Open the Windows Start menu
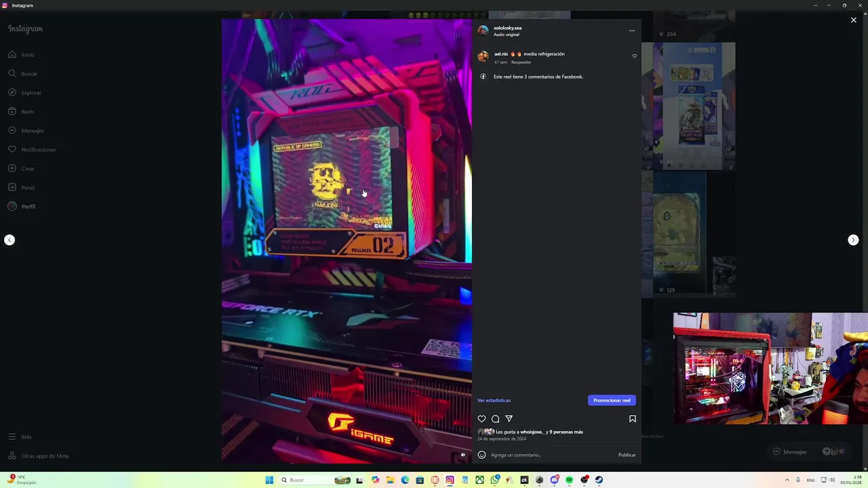Image resolution: width=868 pixels, height=488 pixels. pos(269,480)
